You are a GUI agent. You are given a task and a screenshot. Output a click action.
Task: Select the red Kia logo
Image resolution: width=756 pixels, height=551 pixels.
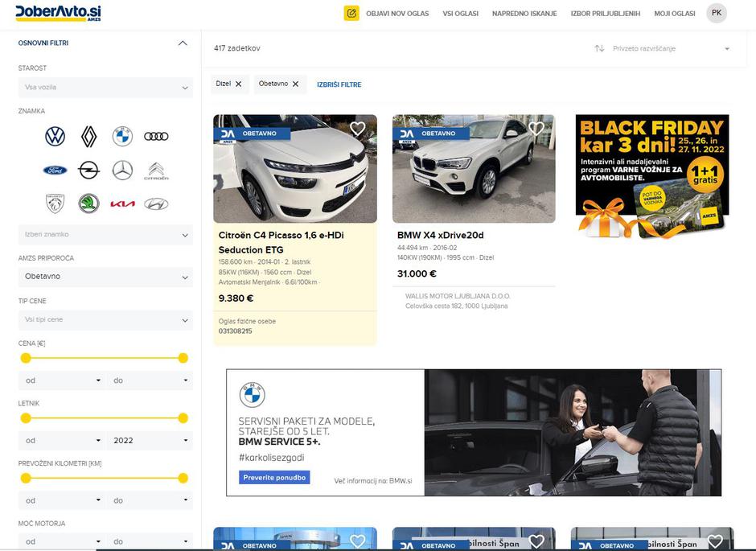(x=122, y=204)
